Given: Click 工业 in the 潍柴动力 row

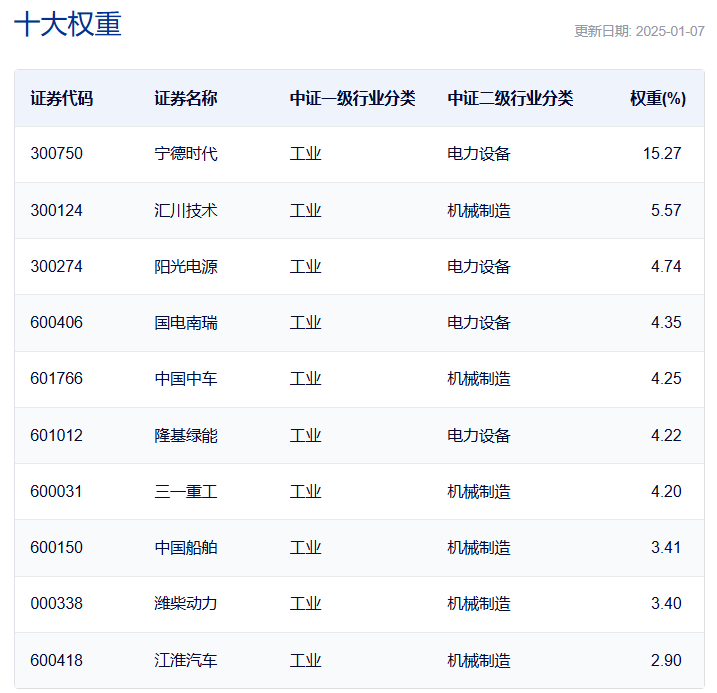Looking at the screenshot, I should coord(305,603).
